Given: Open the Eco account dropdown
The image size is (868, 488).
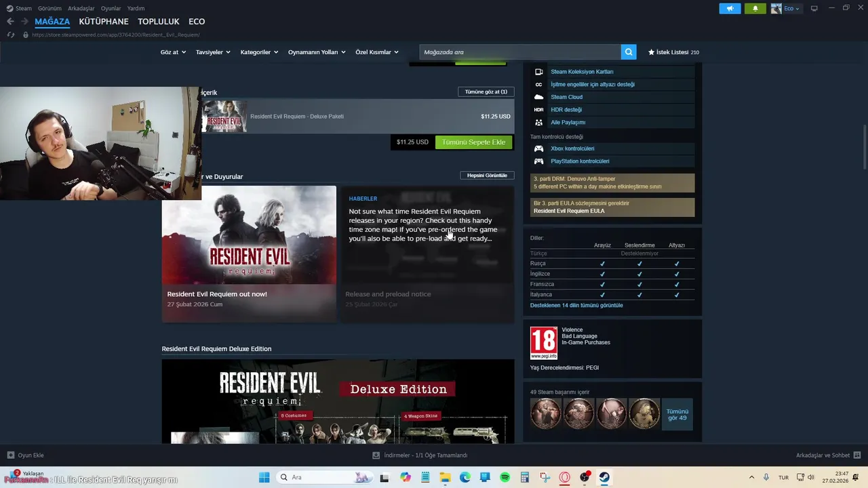Looking at the screenshot, I should (x=787, y=9).
